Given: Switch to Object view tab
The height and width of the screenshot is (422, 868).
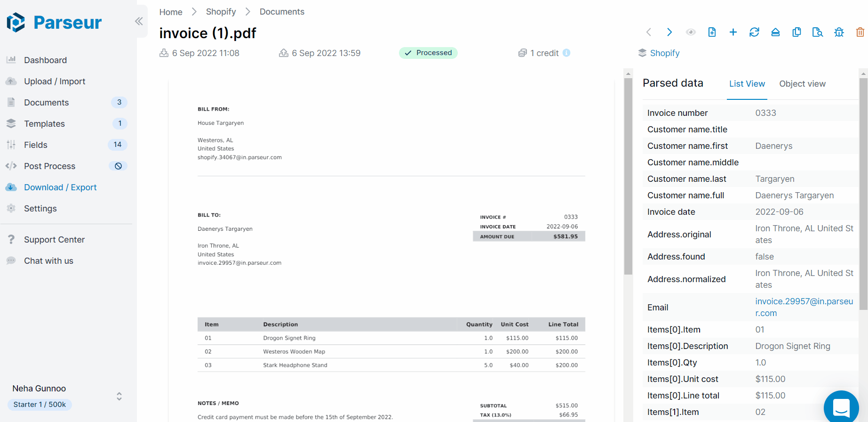Looking at the screenshot, I should pos(802,84).
